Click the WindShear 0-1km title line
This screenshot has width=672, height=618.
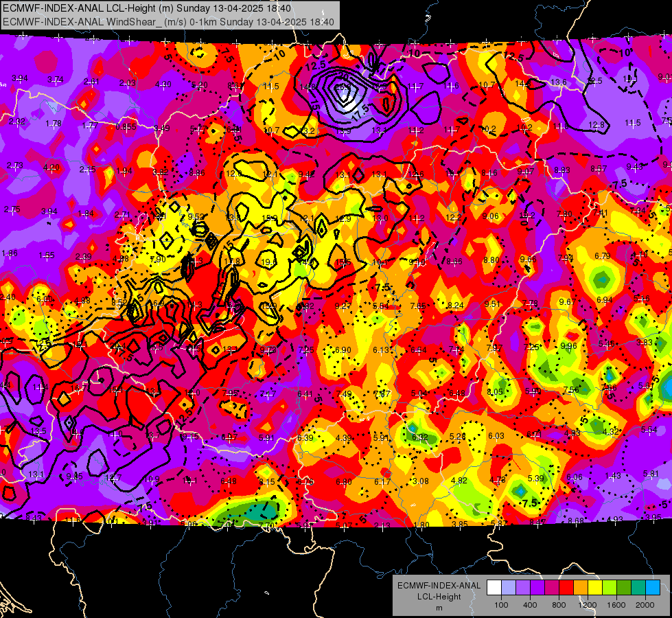[168, 22]
